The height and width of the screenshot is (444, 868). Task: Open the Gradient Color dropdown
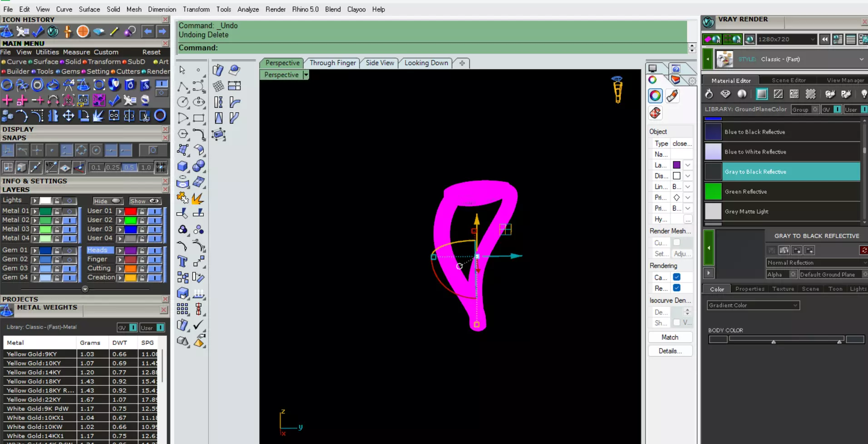[753, 305]
